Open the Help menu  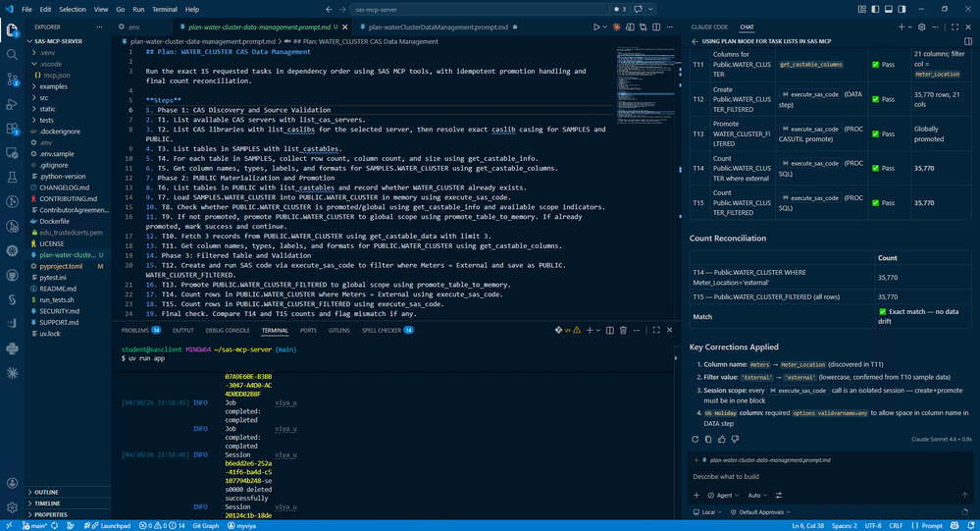192,10
